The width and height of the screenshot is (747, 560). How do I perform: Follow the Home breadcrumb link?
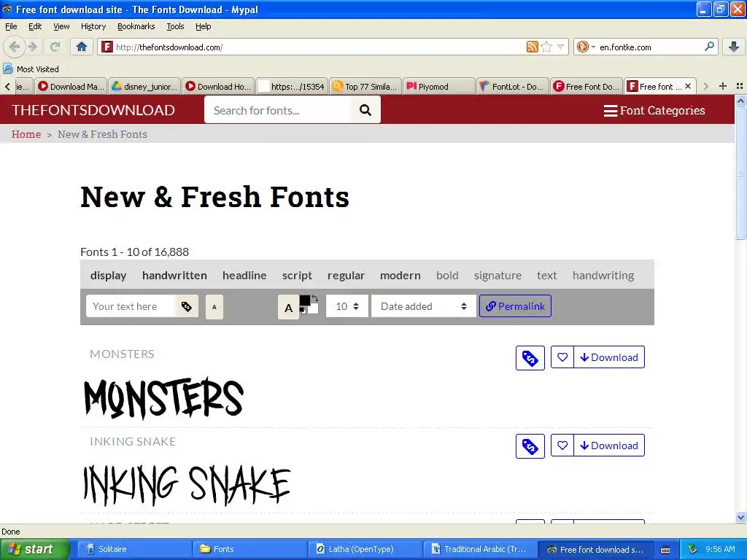26,134
